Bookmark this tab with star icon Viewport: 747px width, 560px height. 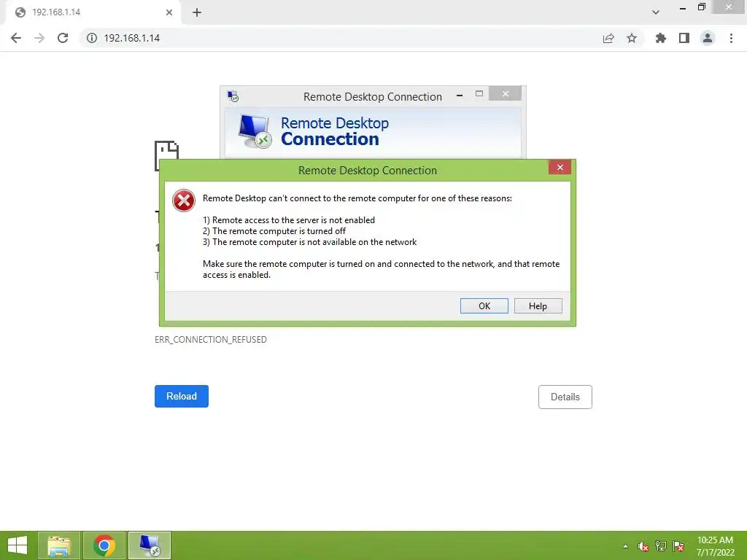coord(632,38)
